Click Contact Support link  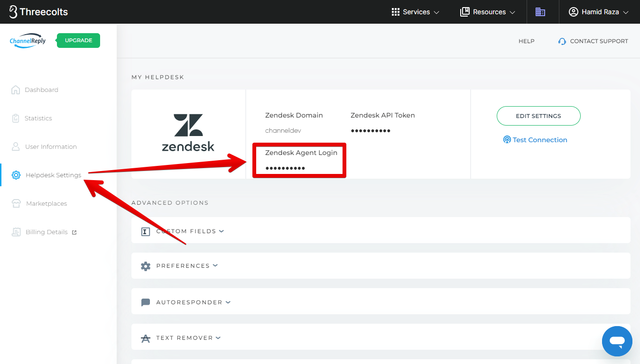point(599,41)
